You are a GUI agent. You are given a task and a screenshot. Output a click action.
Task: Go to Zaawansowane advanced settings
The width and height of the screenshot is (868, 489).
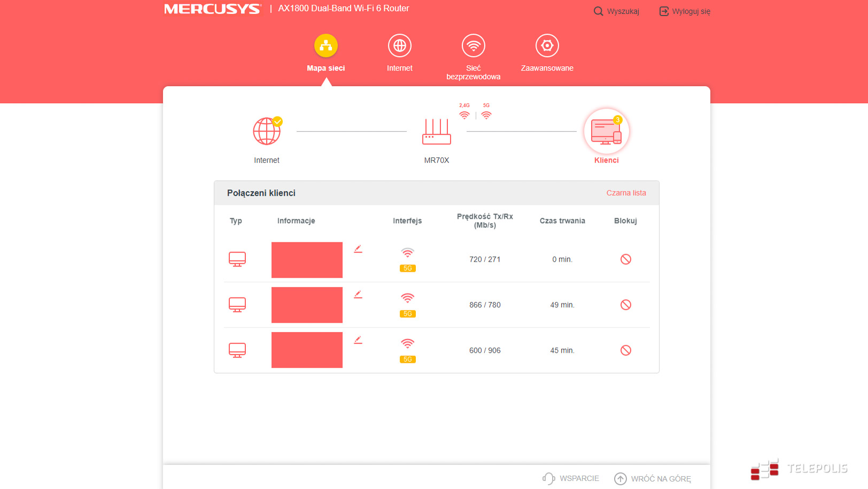click(547, 47)
